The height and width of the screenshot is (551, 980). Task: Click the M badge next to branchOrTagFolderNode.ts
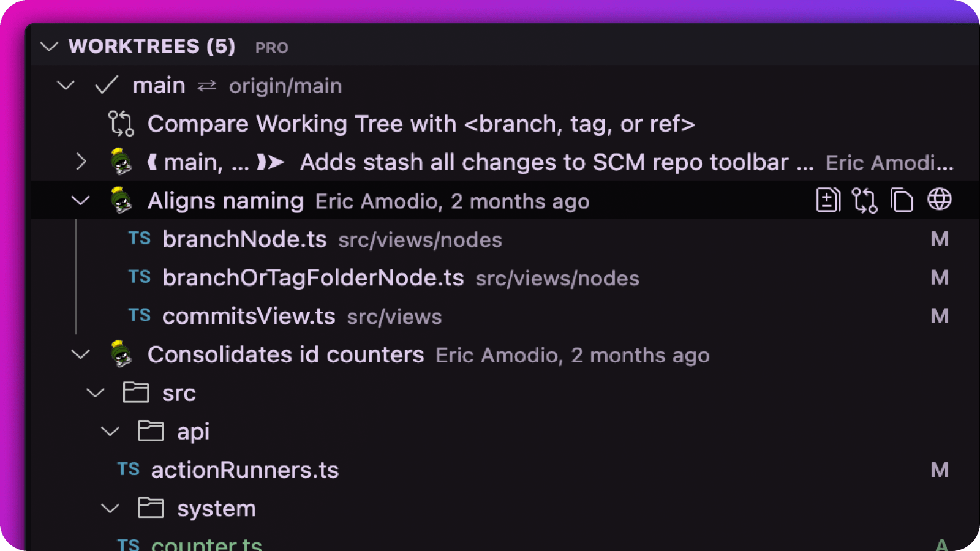[940, 277]
